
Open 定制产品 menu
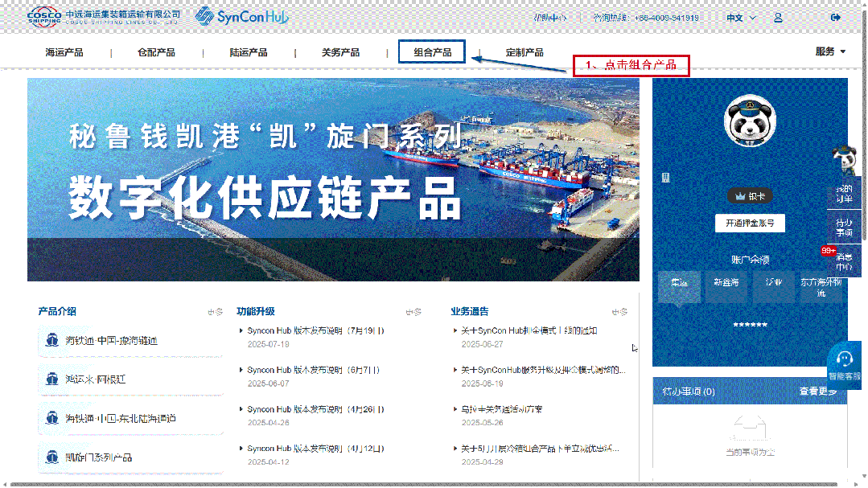pos(525,52)
